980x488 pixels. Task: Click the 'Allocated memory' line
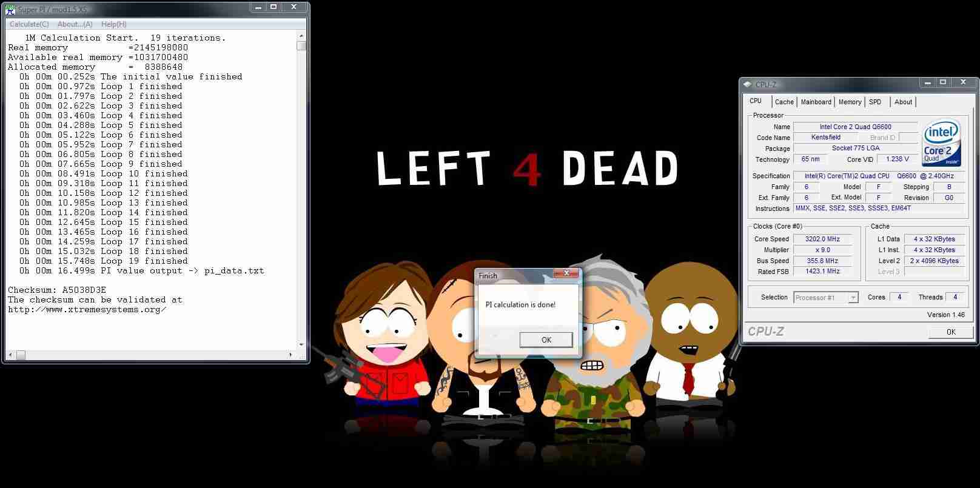(x=95, y=67)
